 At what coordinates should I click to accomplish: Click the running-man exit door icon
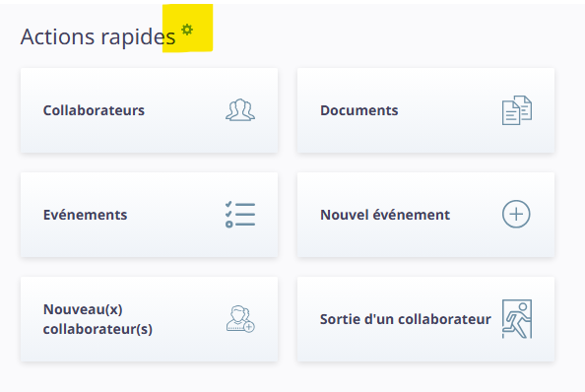[517, 319]
